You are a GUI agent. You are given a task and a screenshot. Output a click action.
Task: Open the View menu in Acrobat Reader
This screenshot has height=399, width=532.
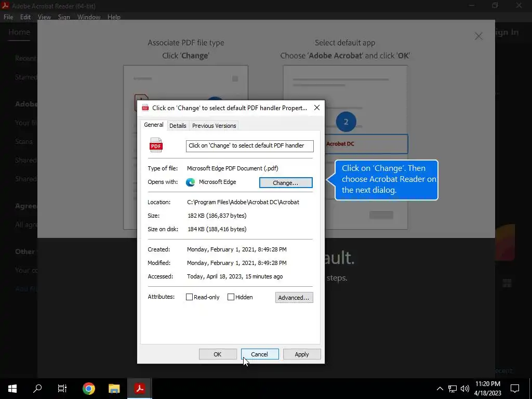coord(45,17)
